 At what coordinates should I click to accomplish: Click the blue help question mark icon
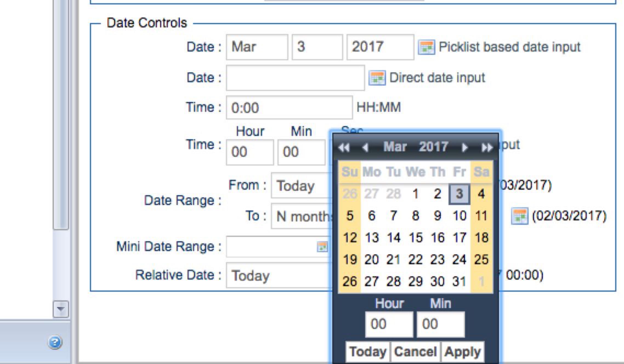(55, 342)
